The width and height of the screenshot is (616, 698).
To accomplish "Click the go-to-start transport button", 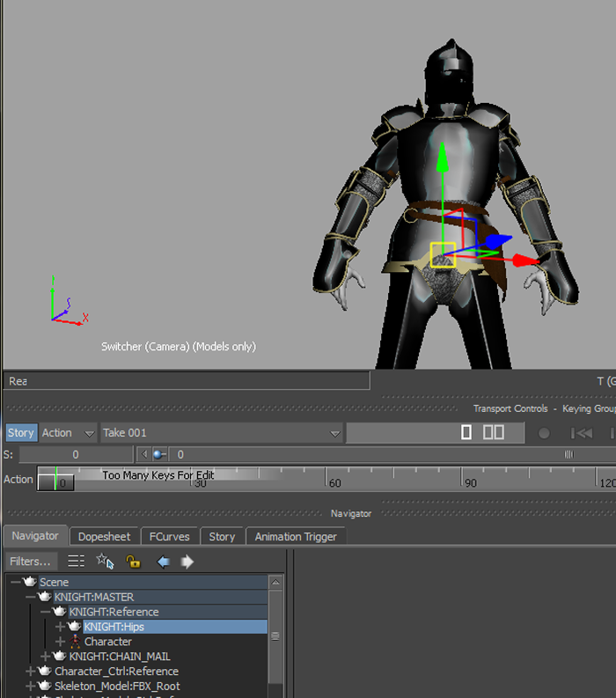I will pyautogui.click(x=581, y=433).
